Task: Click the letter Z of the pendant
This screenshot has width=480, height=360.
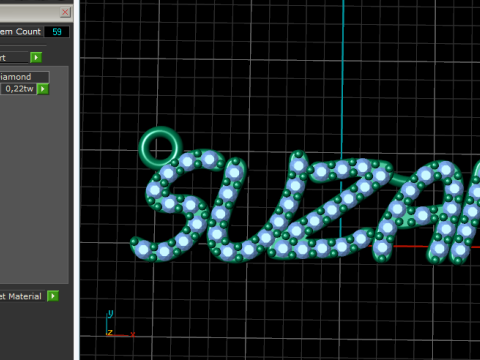Action: pyautogui.click(x=330, y=208)
